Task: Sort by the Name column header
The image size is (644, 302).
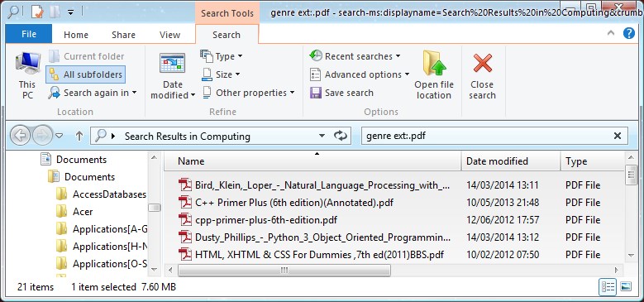Action: tap(313, 161)
